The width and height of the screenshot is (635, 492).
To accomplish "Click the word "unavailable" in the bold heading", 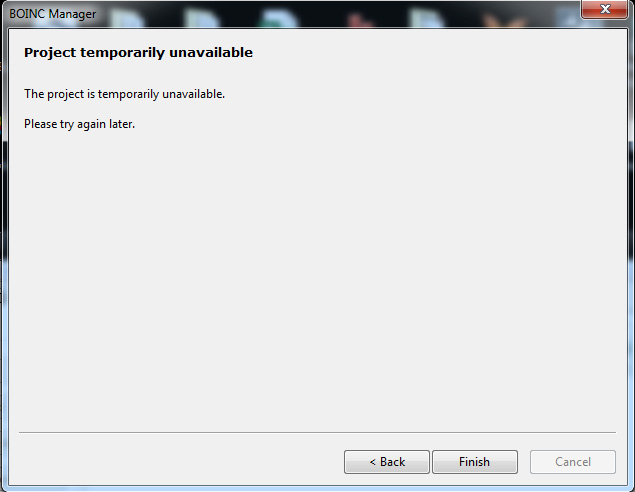I will [211, 53].
